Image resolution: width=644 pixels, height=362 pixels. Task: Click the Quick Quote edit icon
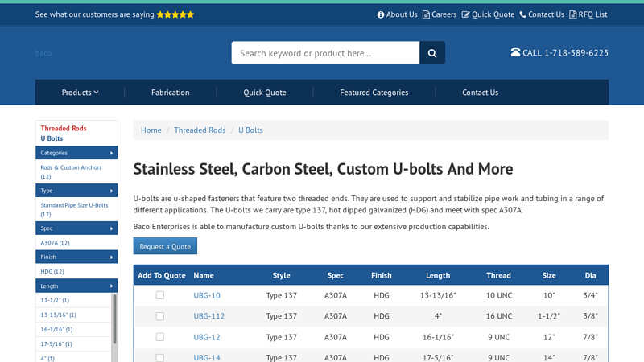465,14
